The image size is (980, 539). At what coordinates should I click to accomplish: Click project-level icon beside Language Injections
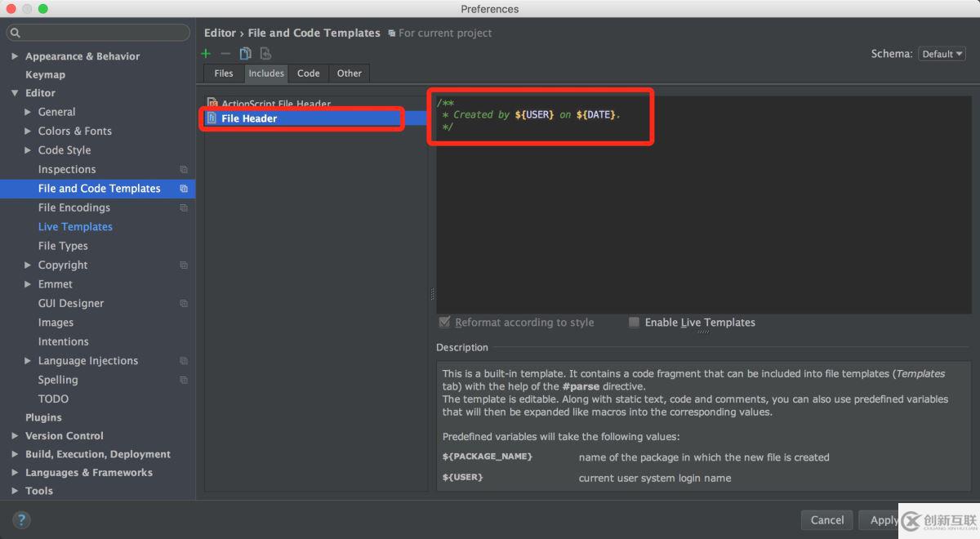(x=184, y=361)
